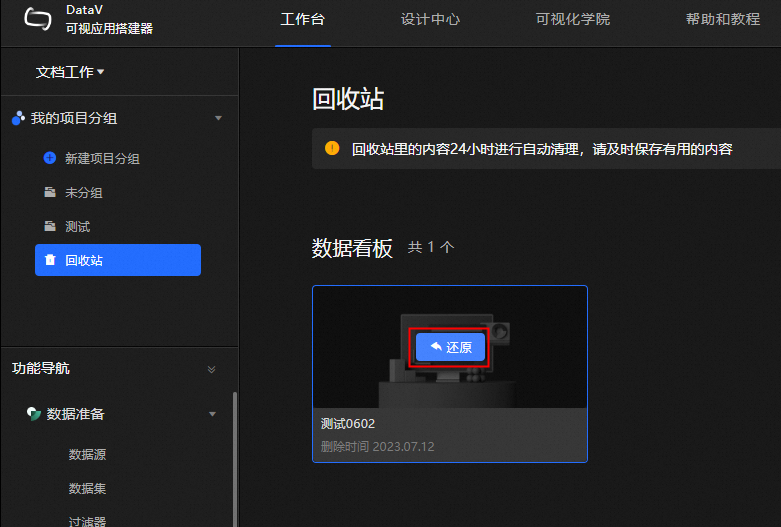Click the 共 1 个 count label
781x527 pixels.
pyautogui.click(x=431, y=247)
